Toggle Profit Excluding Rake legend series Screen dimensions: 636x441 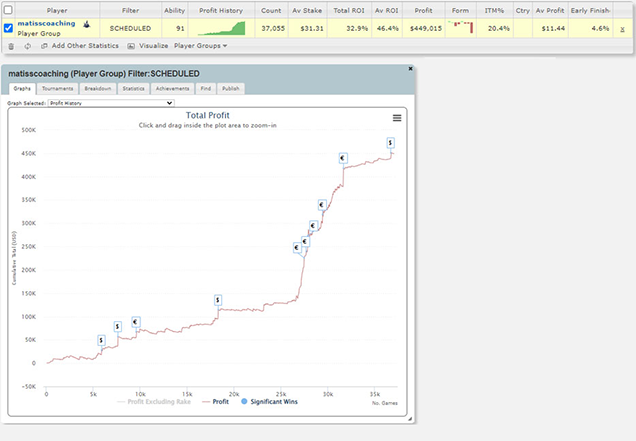tap(154, 402)
